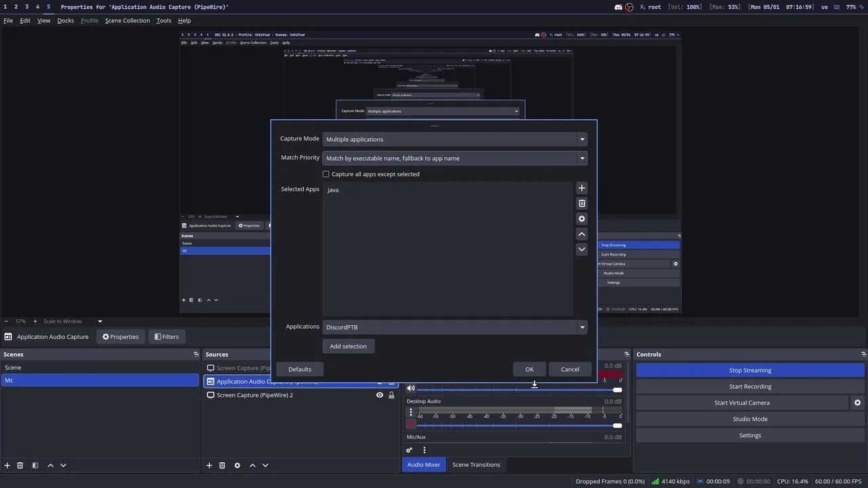Float the Scenes dock with its title icon

[x=196, y=354]
